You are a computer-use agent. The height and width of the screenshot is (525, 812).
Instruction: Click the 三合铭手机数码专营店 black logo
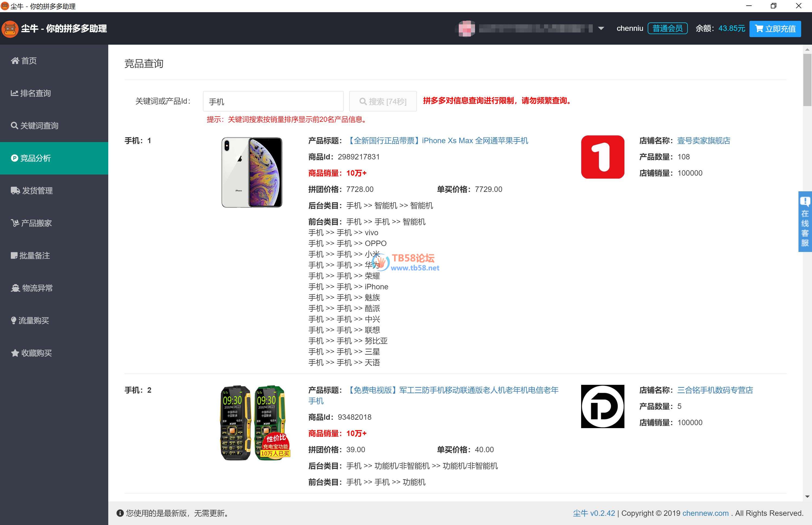point(602,406)
